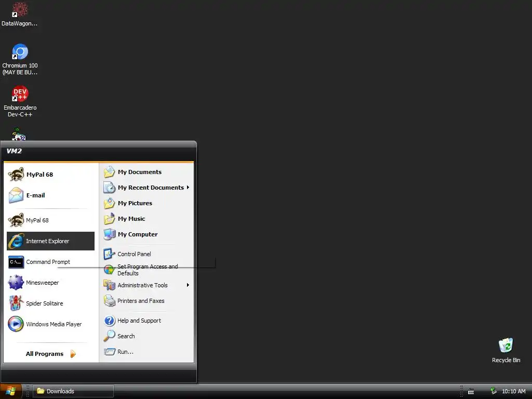Click the Command Prompt label
Viewport: 532px width, 399px height.
48,262
